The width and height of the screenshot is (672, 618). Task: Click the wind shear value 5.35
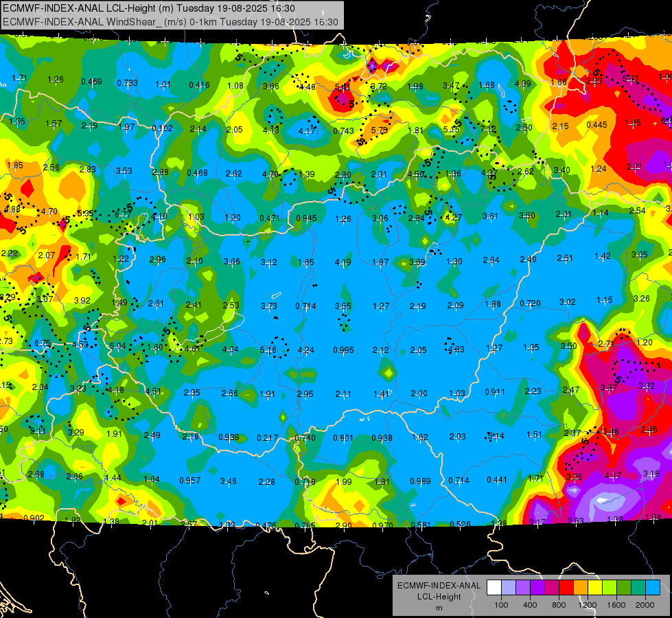[86, 213]
